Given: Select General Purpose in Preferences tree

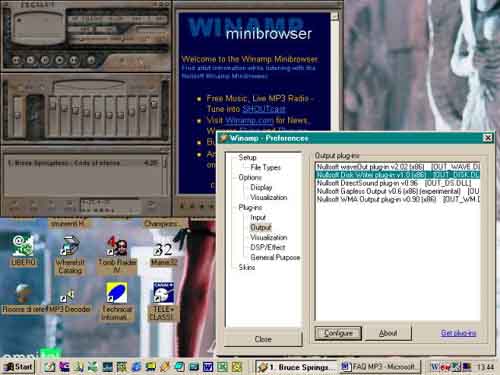Looking at the screenshot, I should pyautogui.click(x=275, y=257).
